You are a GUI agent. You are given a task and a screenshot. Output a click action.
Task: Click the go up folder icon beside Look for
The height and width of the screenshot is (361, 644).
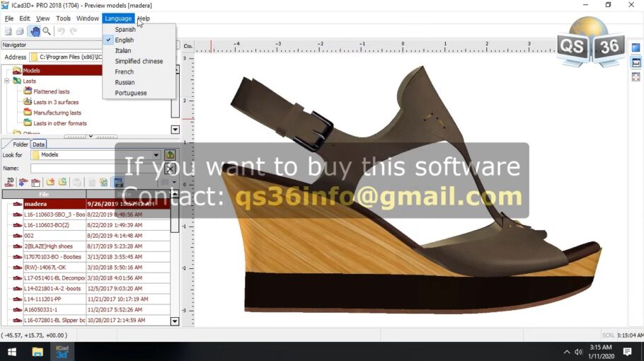pos(170,155)
